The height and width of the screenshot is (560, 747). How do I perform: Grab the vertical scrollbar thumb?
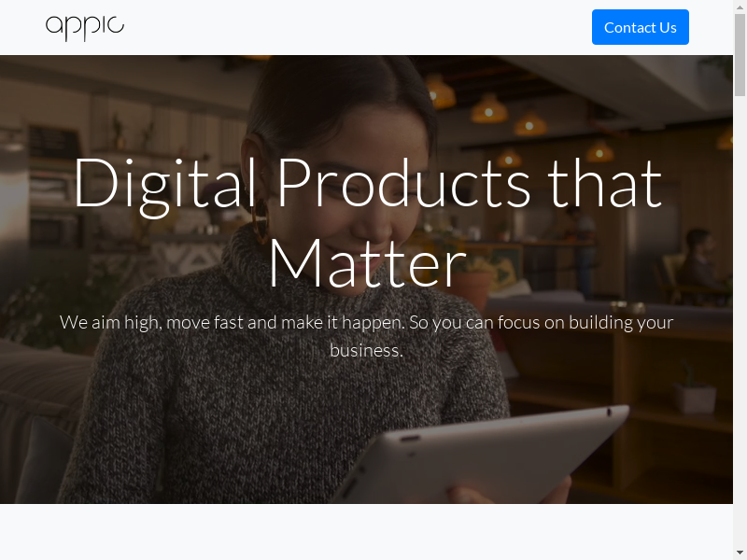[740, 56]
